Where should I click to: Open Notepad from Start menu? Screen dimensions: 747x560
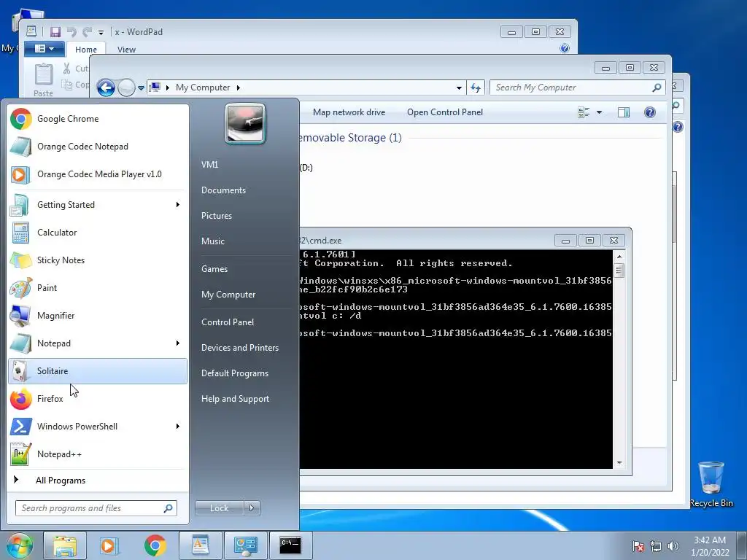coord(98,343)
